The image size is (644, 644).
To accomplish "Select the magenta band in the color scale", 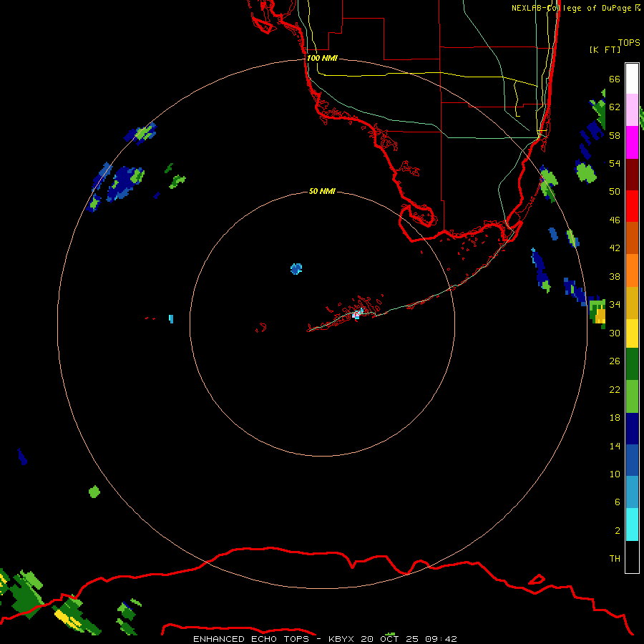I will 632,142.
